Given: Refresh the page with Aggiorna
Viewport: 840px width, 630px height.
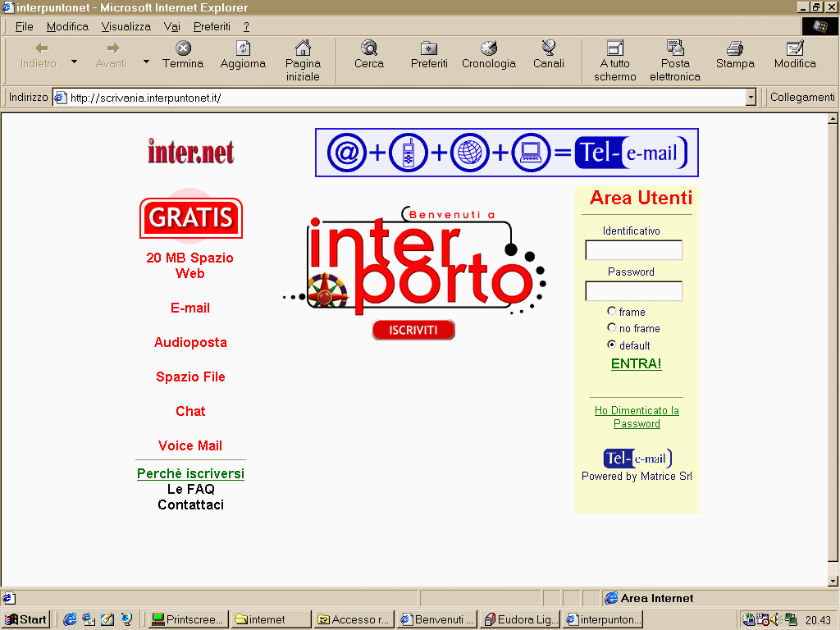Looking at the screenshot, I should 243,56.
